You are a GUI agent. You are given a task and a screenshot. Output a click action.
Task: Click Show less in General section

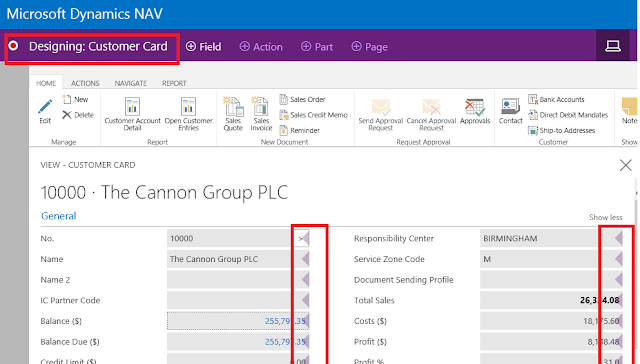[605, 217]
